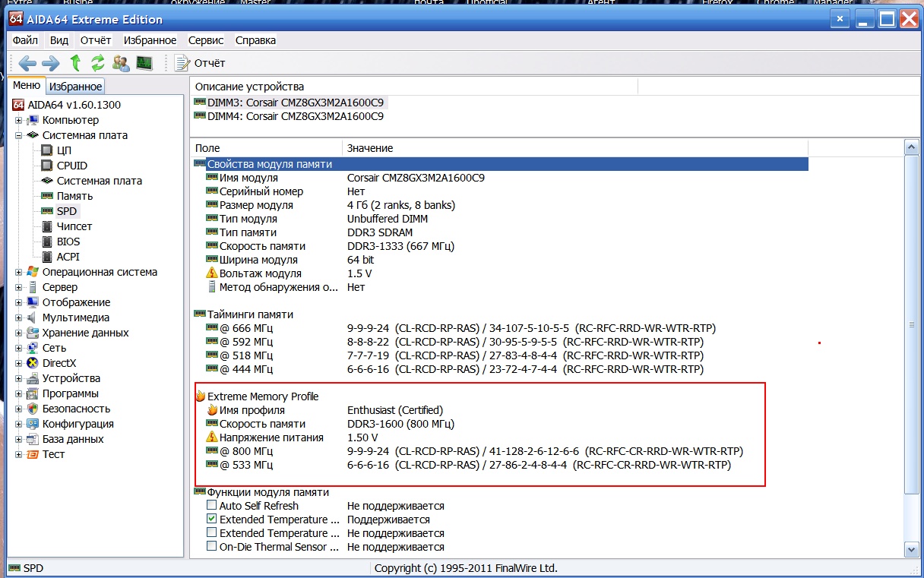The height and width of the screenshot is (578, 924).
Task: Click the users icon in the toolbar
Action: click(x=121, y=62)
